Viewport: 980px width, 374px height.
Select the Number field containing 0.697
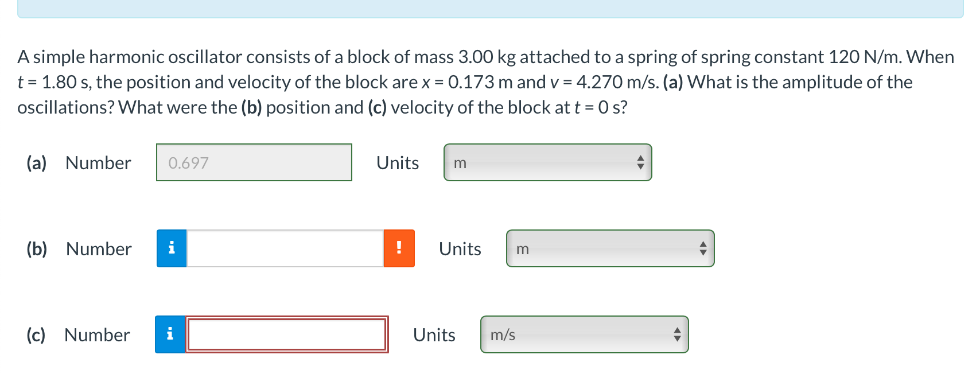tap(254, 162)
